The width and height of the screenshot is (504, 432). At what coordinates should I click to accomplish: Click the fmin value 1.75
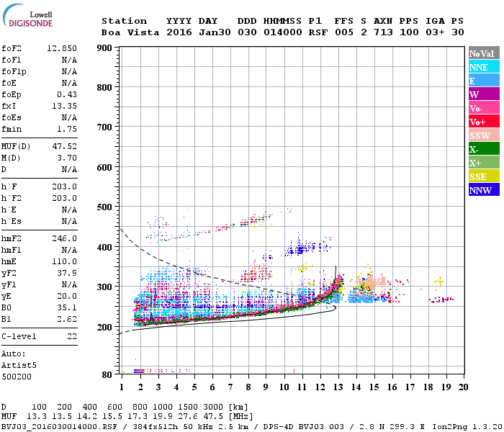[67, 129]
